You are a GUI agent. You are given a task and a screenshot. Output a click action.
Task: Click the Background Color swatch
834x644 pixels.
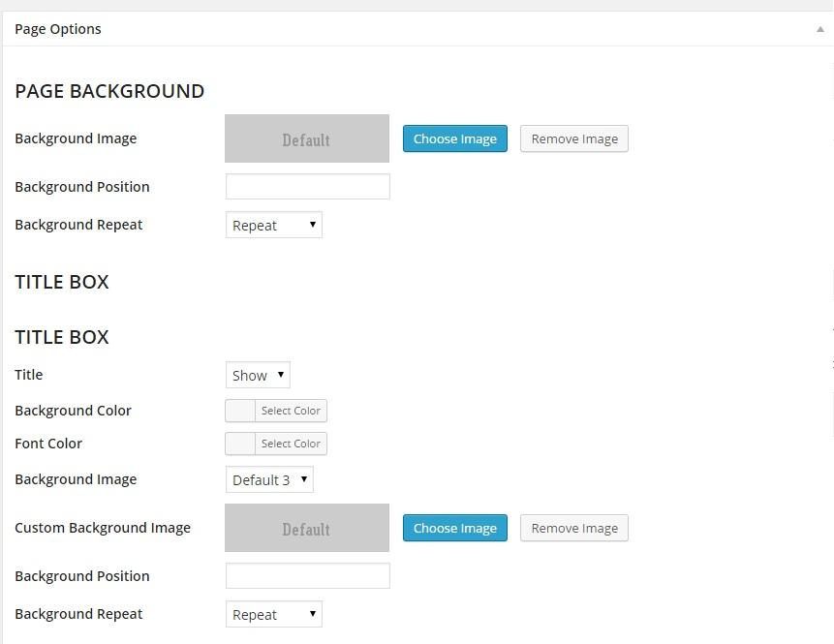(240, 411)
